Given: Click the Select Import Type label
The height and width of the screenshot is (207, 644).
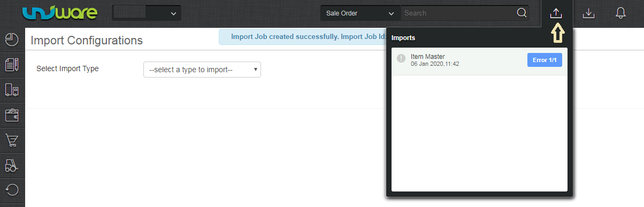Looking at the screenshot, I should click(67, 69).
